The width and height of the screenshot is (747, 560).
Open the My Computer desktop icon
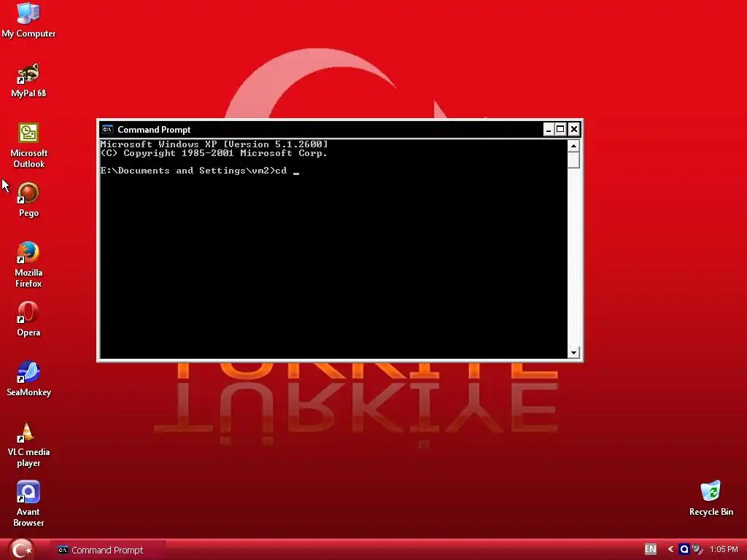pyautogui.click(x=28, y=20)
